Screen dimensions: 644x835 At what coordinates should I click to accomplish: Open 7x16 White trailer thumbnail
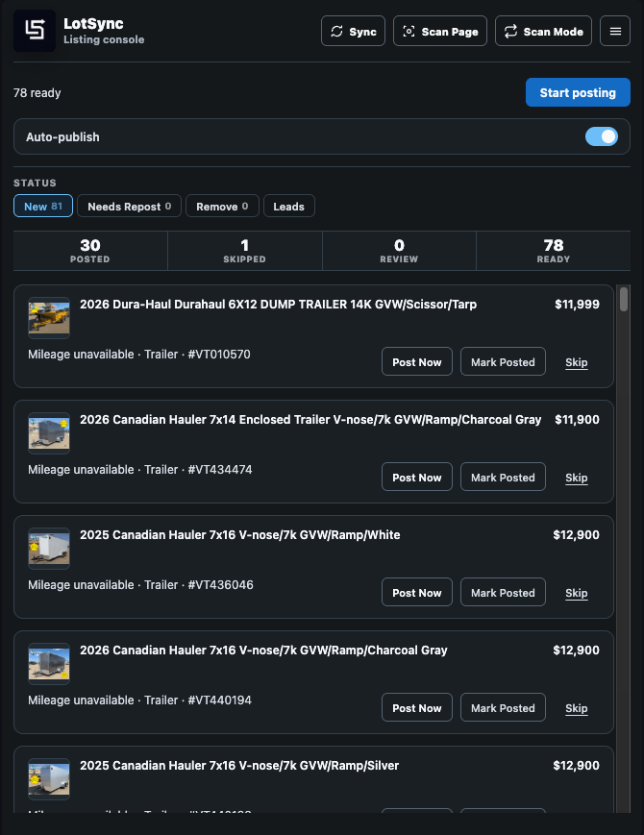point(49,549)
